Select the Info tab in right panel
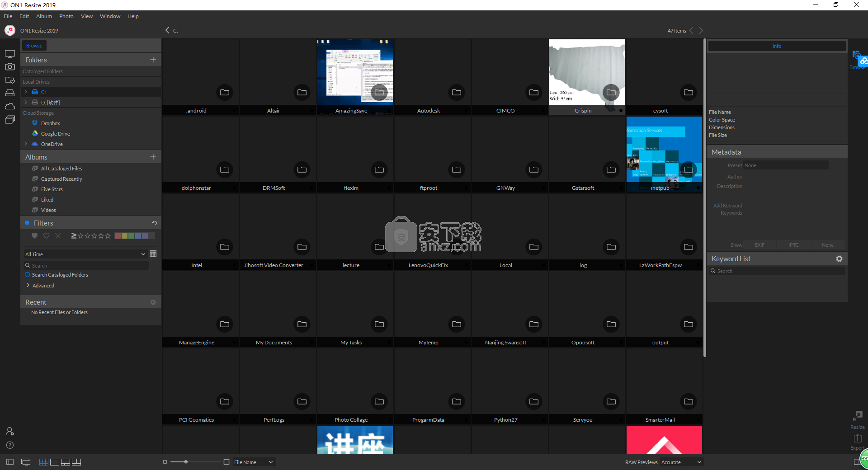This screenshot has height=470, width=868. 777,46
